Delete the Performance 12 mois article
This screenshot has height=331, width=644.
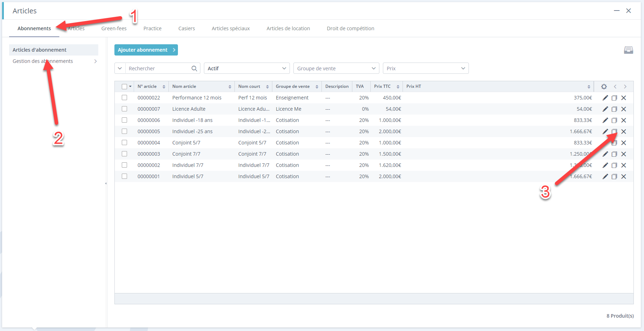pyautogui.click(x=624, y=98)
